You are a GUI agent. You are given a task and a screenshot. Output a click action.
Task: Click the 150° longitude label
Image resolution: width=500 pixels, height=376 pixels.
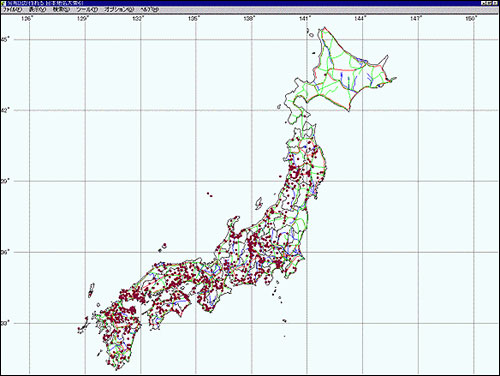pos(470,19)
